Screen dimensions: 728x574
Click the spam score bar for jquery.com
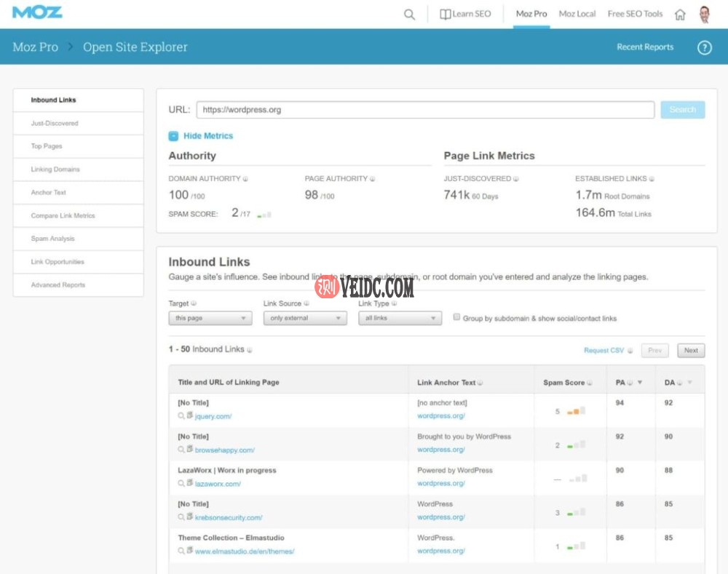(x=575, y=412)
